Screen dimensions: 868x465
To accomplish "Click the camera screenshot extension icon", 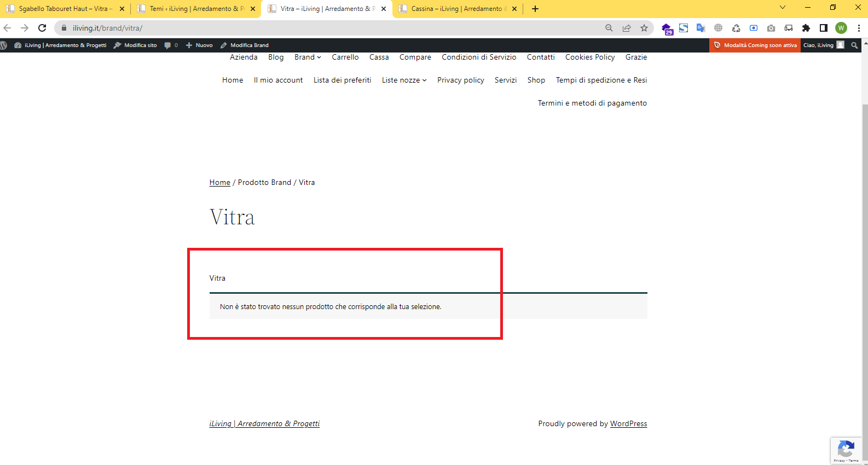I will tap(771, 28).
